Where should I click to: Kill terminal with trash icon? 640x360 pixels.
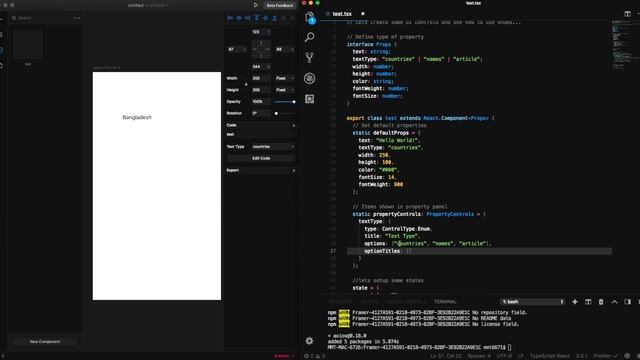point(601,302)
